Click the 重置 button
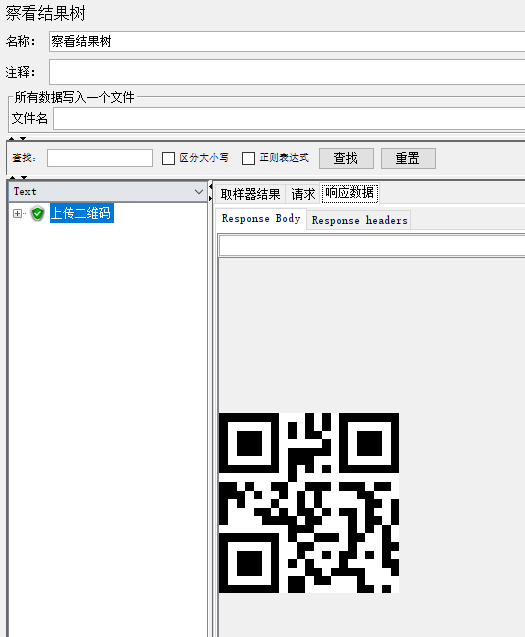This screenshot has width=525, height=637. tap(408, 158)
